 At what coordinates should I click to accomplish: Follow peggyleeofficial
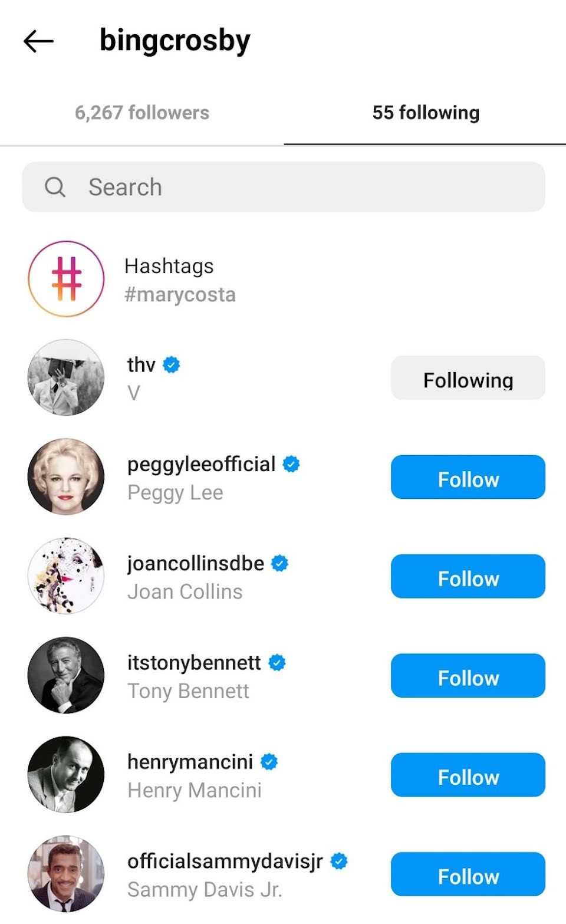468,477
